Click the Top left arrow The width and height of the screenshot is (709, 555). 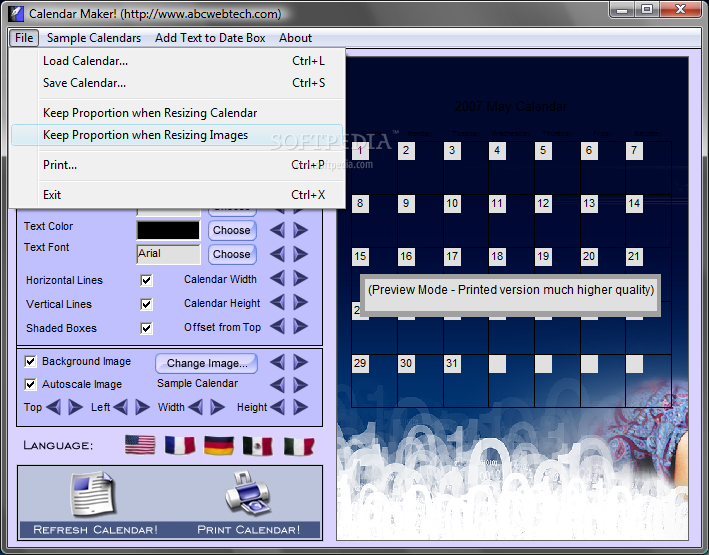[53, 407]
